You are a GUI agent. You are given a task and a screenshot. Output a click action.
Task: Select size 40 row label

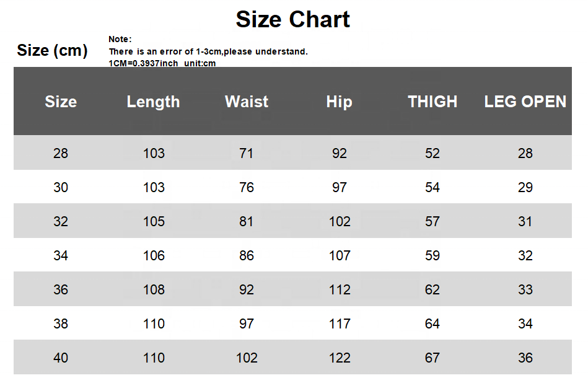pyautogui.click(x=61, y=358)
